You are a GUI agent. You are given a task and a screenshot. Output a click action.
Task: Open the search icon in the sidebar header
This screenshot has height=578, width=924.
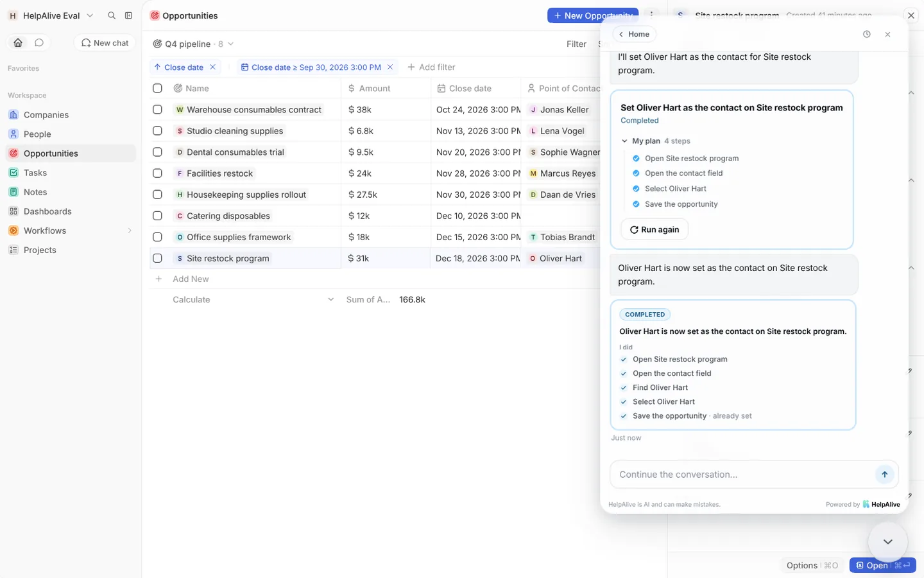pyautogui.click(x=112, y=15)
